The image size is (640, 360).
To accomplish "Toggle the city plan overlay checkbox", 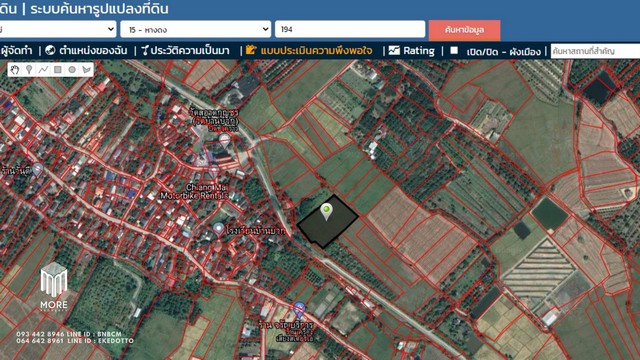I will click(454, 51).
